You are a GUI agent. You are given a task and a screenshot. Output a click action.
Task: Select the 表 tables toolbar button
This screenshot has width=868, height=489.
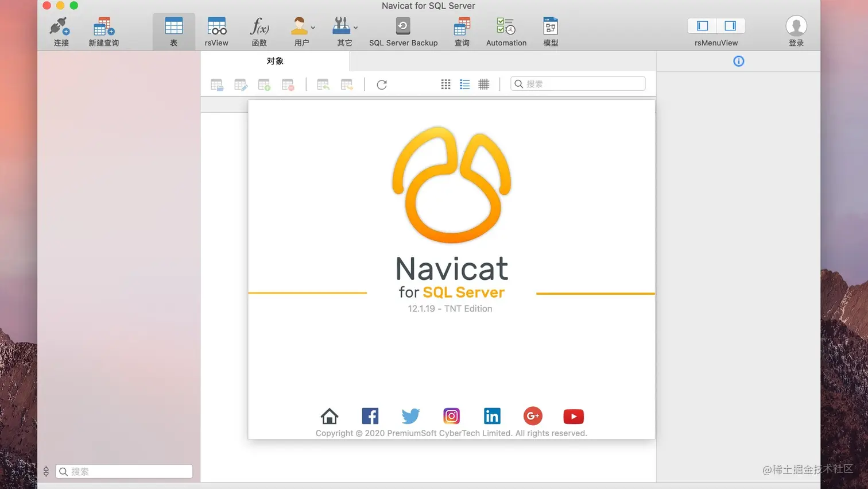[x=173, y=31]
